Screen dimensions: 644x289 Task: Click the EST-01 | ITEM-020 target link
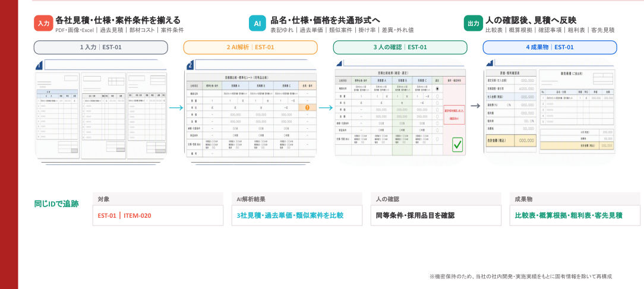(x=127, y=215)
